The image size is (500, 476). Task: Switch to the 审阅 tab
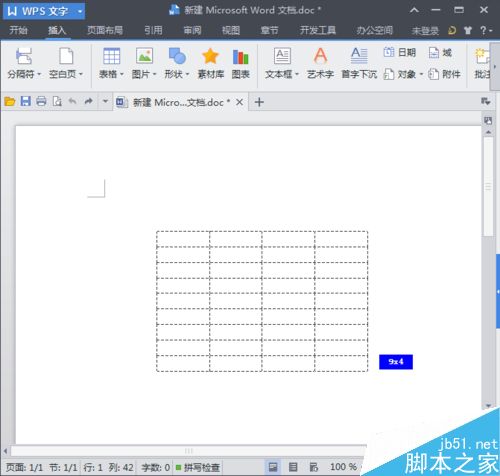pyautogui.click(x=192, y=31)
